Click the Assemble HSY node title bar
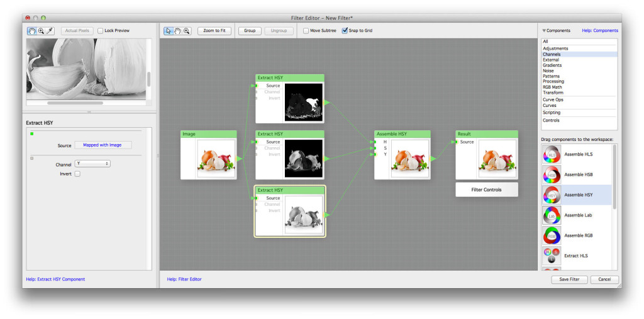The height and width of the screenshot is (319, 644). [402, 134]
